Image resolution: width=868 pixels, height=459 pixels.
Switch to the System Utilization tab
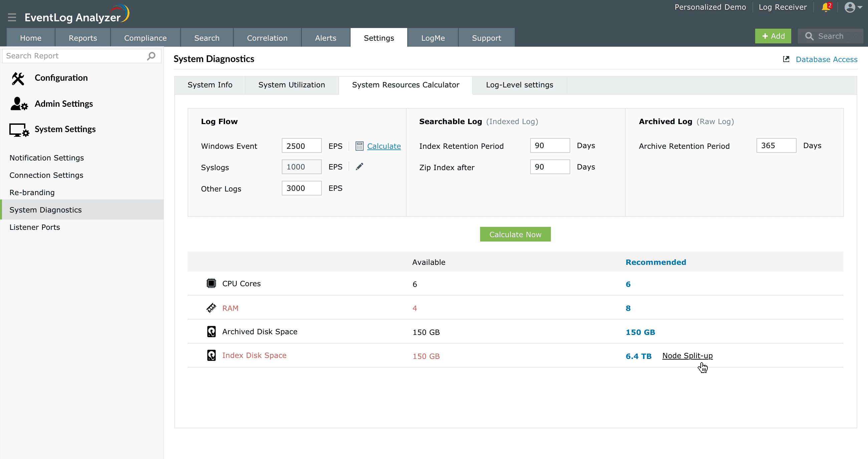pos(291,85)
